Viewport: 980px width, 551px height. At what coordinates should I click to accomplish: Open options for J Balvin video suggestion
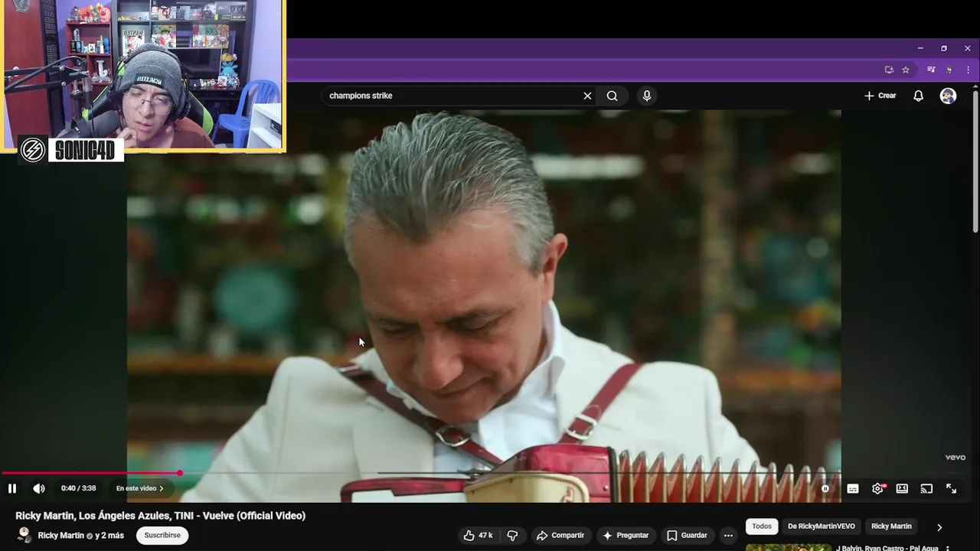click(x=948, y=548)
